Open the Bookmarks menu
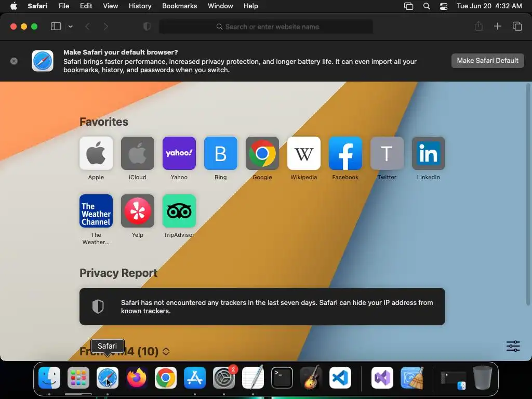Viewport: 532px width, 399px height. click(x=179, y=6)
